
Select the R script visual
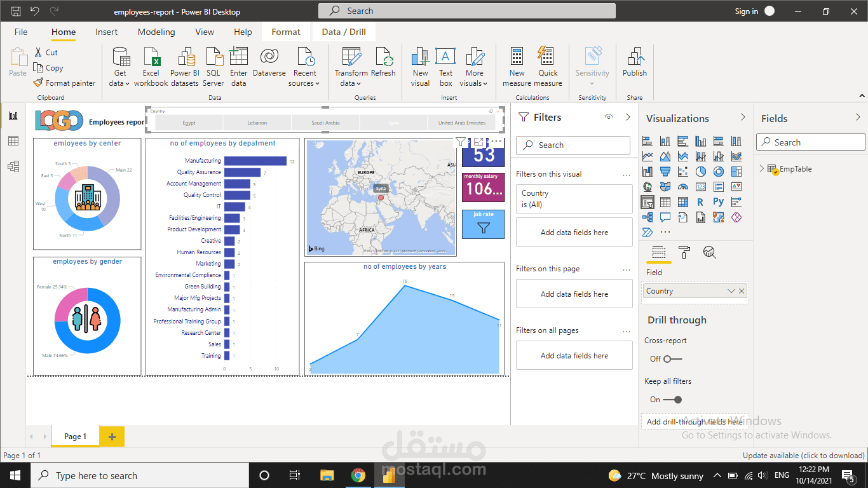click(701, 202)
